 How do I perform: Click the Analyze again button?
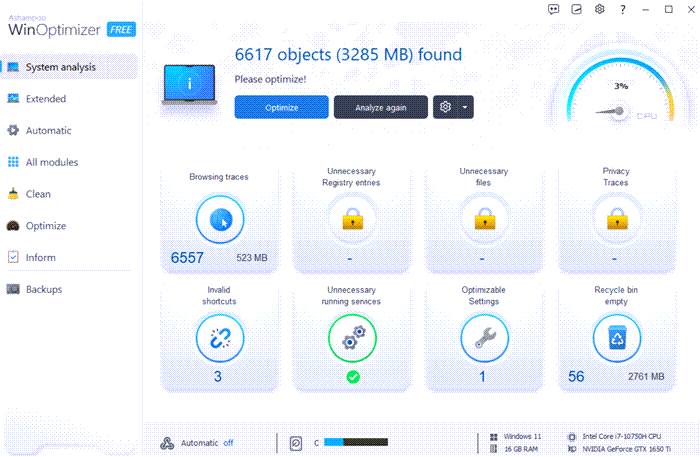[x=381, y=107]
